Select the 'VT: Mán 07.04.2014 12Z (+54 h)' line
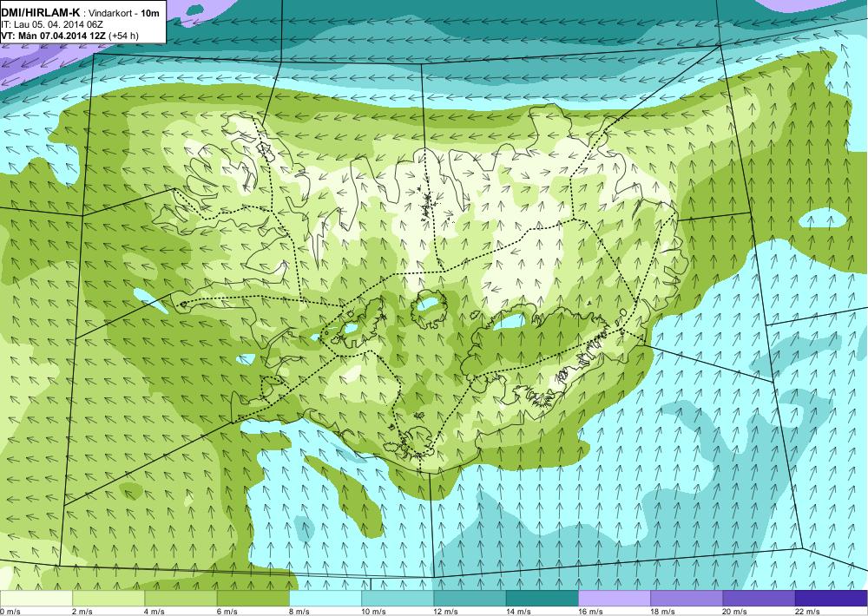Image resolution: width=868 pixels, height=616 pixels. [x=69, y=36]
